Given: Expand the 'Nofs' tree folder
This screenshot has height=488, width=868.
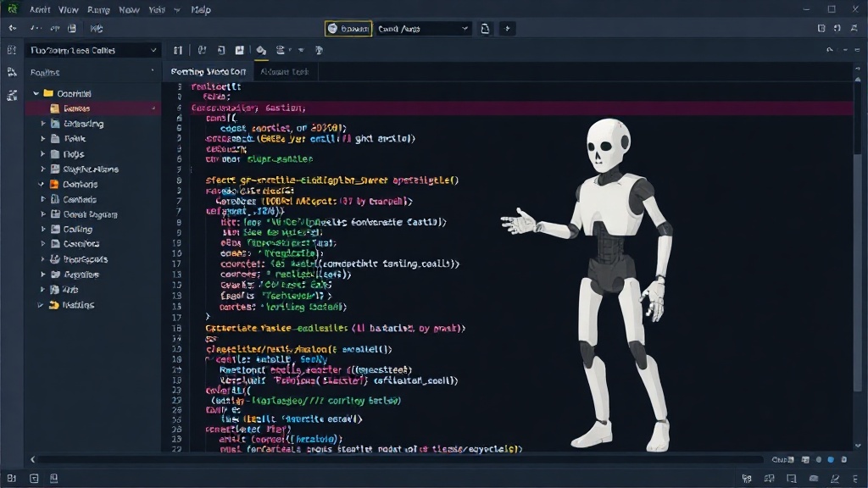Looking at the screenshot, I should [42, 154].
